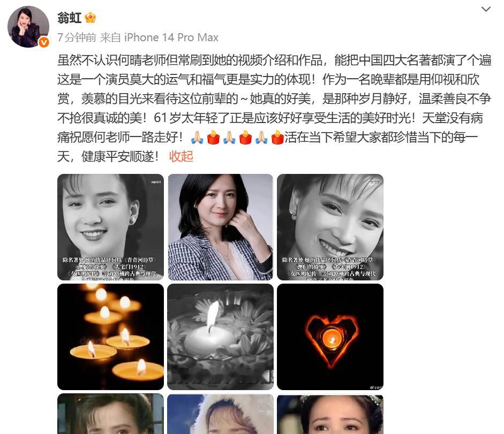Open the bottom-right partially visible face thumbnail
Viewport: 504px width, 434px height.
[330, 414]
